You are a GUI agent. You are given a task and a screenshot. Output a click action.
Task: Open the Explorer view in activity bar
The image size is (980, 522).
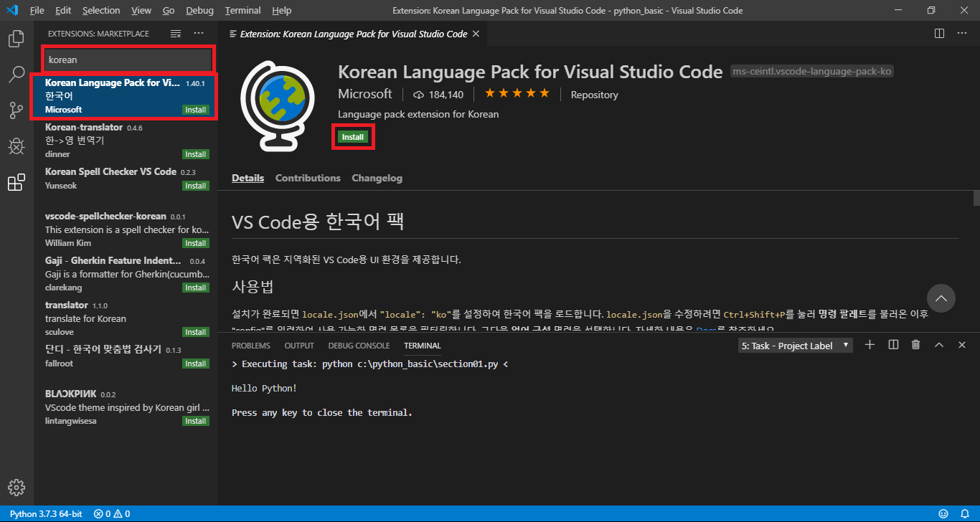16,39
